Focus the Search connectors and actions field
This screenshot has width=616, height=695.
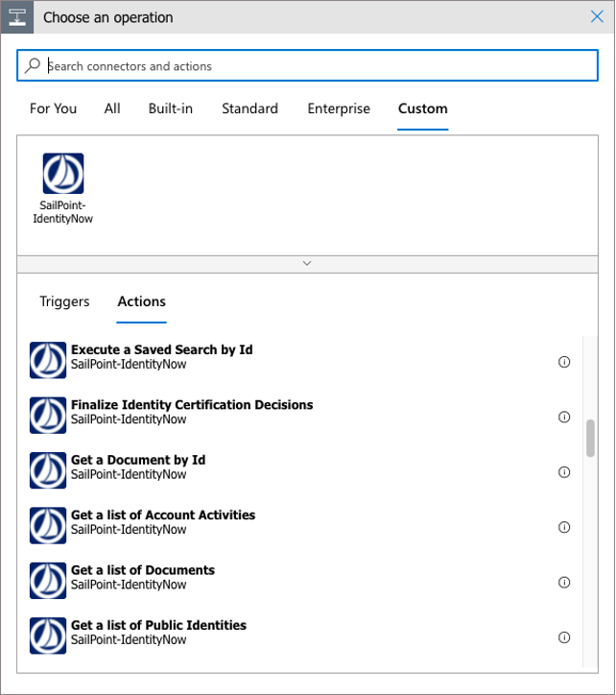click(307, 65)
